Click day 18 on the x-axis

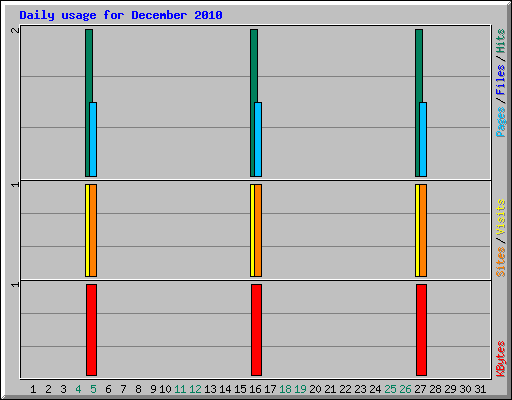[x=285, y=389]
